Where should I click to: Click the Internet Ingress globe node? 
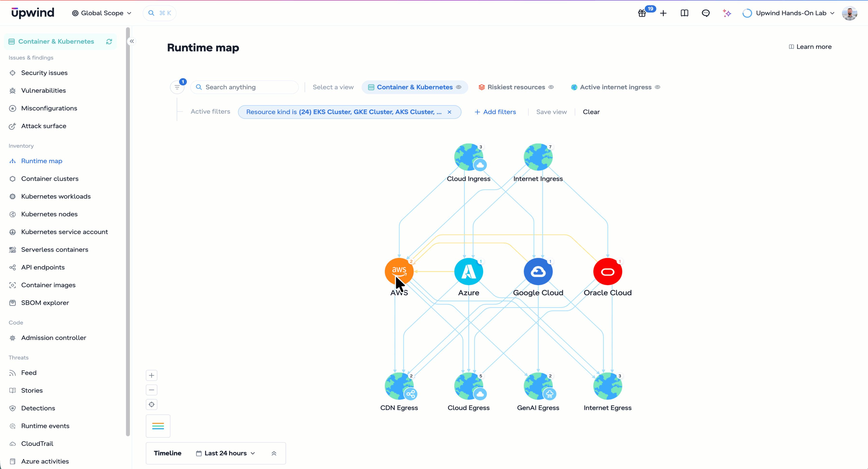point(538,157)
